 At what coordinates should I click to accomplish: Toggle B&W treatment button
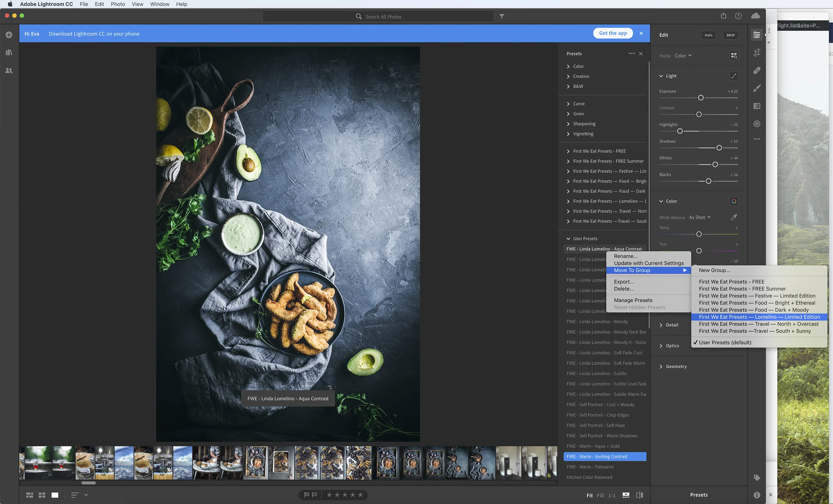pyautogui.click(x=730, y=35)
